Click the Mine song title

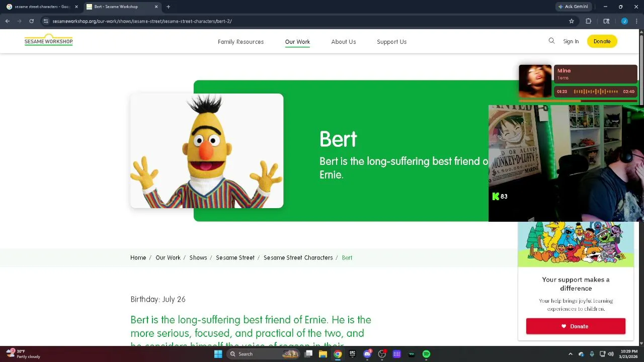[564, 71]
